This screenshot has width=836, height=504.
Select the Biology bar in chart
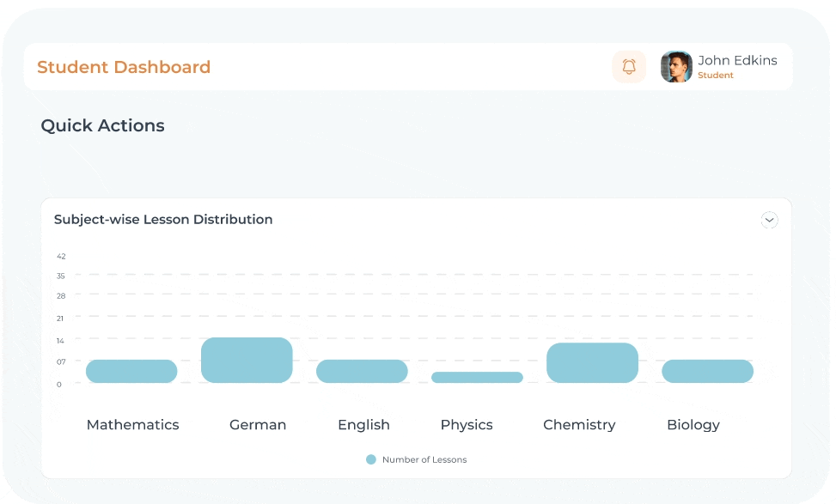707,371
